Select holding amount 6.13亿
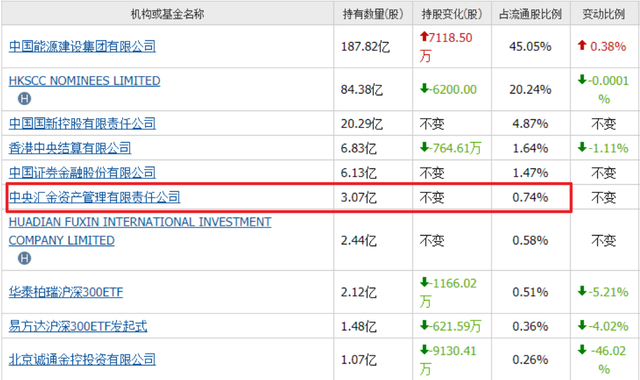Image resolution: width=640 pixels, height=380 pixels. click(x=358, y=172)
